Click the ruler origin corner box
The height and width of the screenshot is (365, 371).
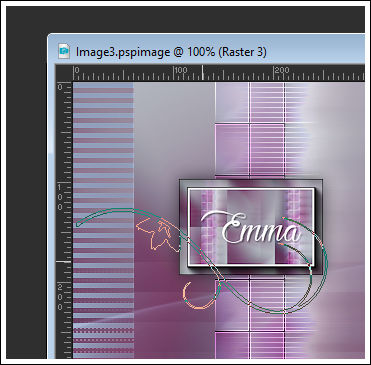pyautogui.click(x=64, y=73)
